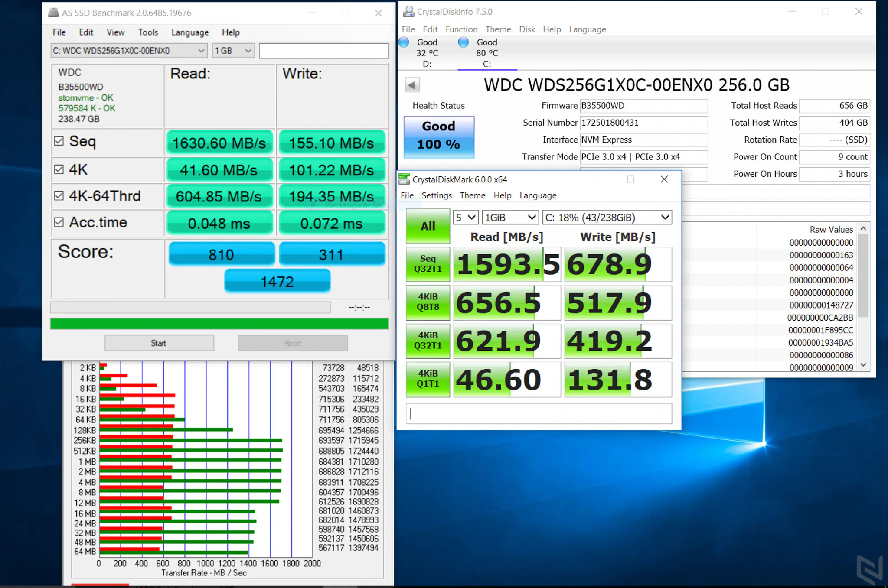Screen dimensions: 888x588
Task: Click the Seq read 1630.60 MB/s result
Action: coord(219,143)
